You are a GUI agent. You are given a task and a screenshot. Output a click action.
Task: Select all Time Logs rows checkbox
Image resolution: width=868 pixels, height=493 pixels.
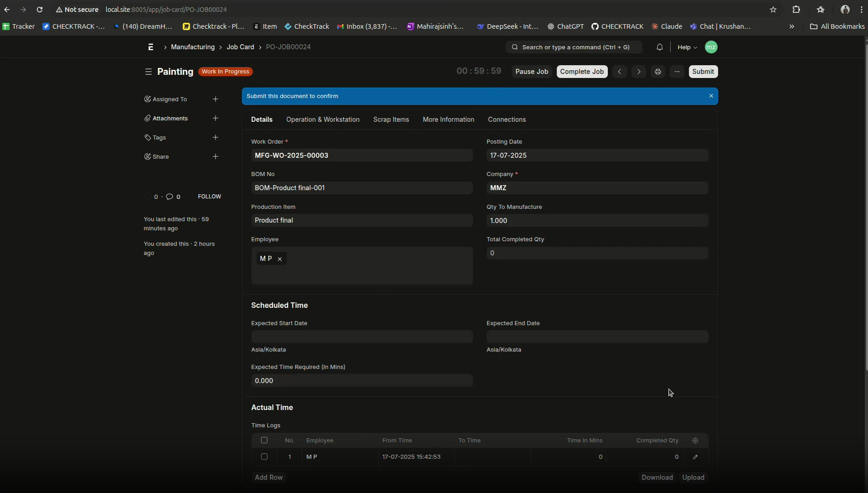pos(264,440)
